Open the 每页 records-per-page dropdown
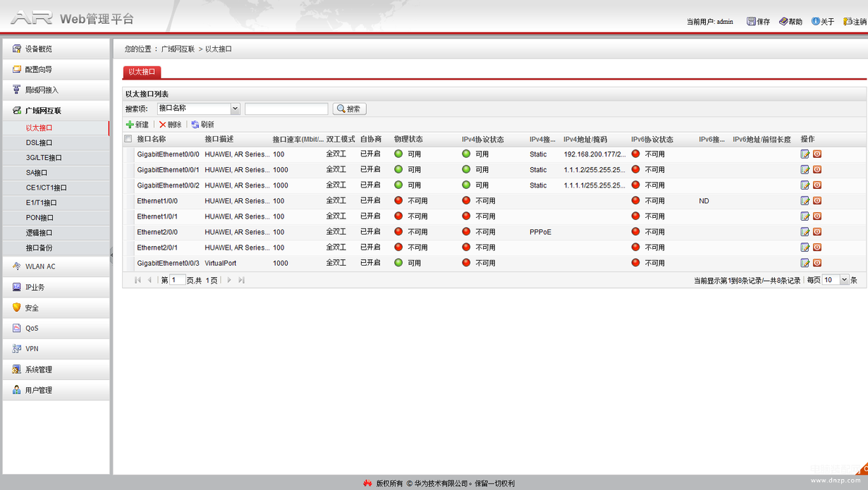 click(x=844, y=280)
